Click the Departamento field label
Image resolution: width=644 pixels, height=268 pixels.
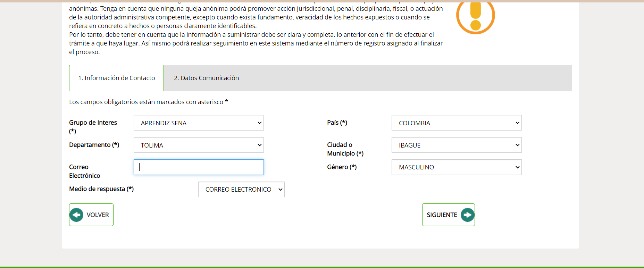(94, 145)
